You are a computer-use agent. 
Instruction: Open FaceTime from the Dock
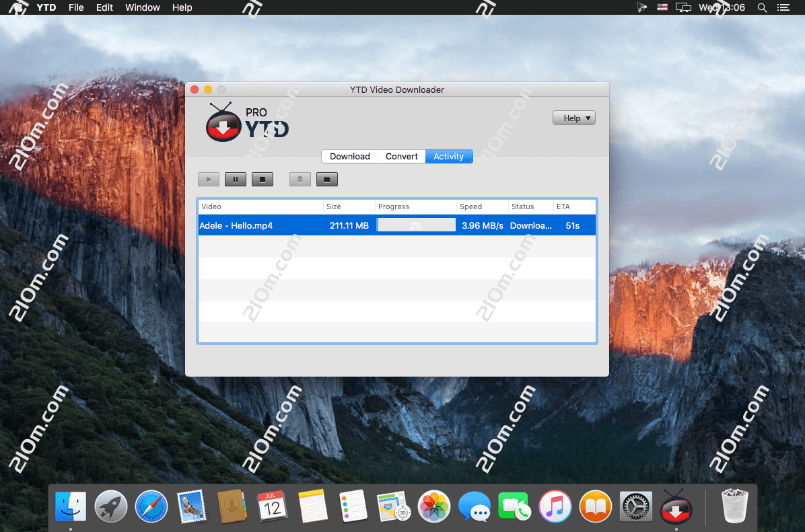click(x=514, y=506)
